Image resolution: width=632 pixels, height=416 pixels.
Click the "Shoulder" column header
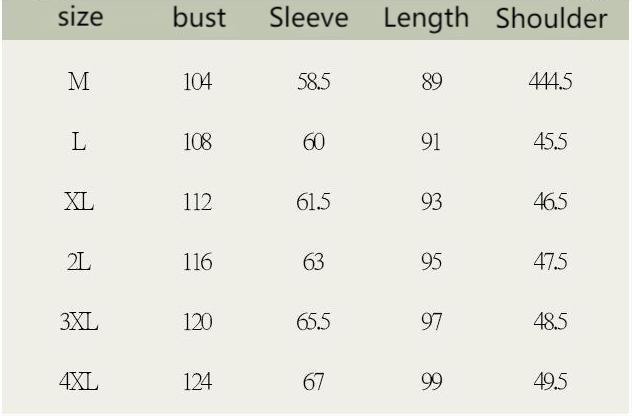point(551,19)
